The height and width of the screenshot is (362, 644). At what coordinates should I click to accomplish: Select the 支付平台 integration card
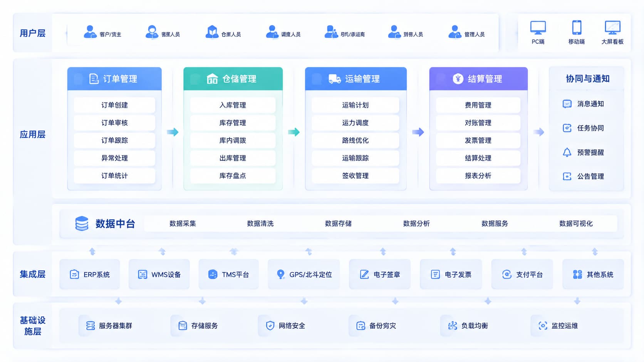pyautogui.click(x=522, y=274)
